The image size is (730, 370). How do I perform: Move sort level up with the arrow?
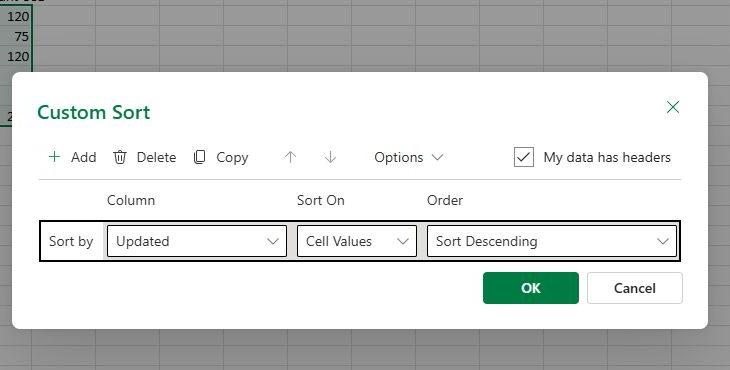[291, 157]
